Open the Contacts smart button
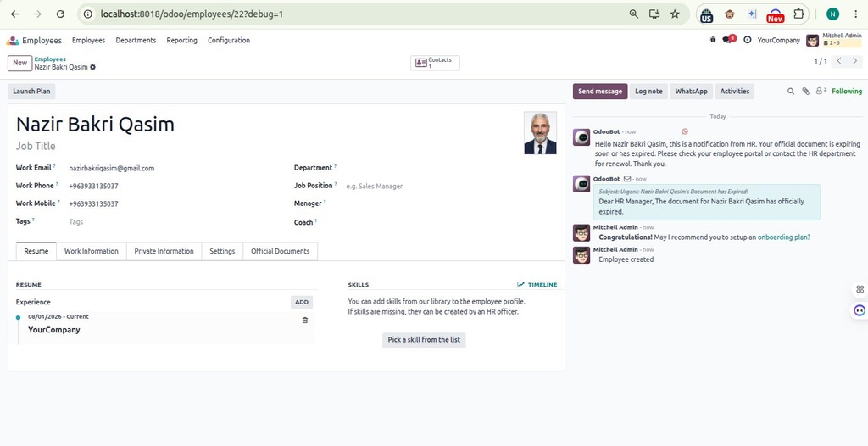This screenshot has width=868, height=446. click(435, 63)
